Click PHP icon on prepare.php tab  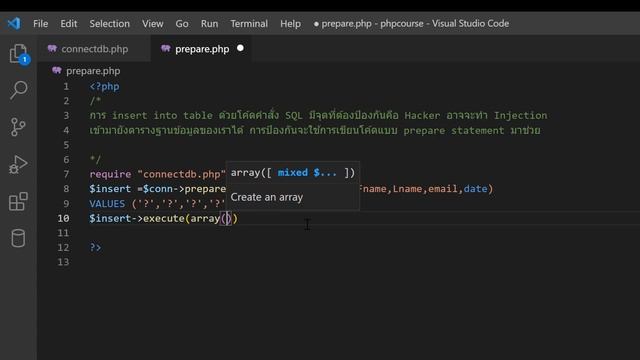click(x=166, y=49)
